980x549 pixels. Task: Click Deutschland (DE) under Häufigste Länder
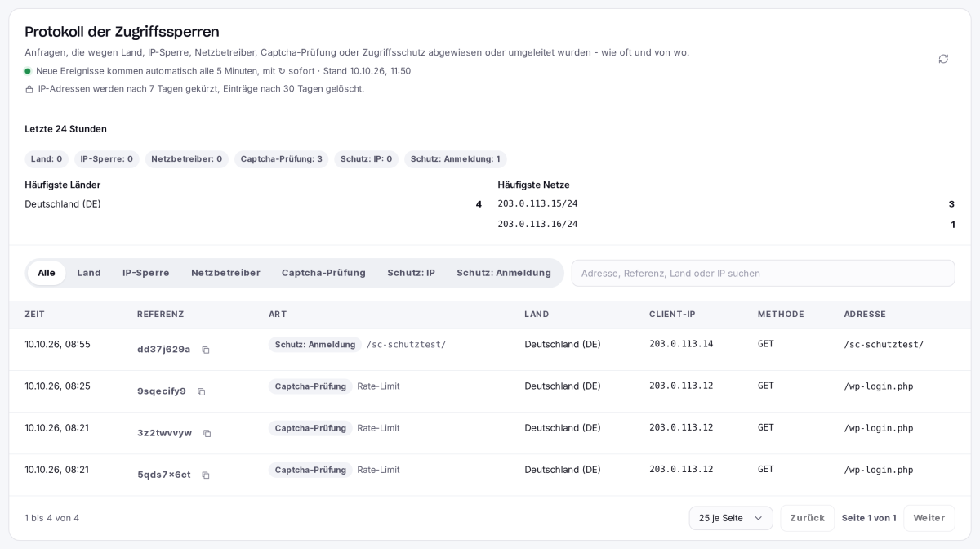click(x=63, y=204)
